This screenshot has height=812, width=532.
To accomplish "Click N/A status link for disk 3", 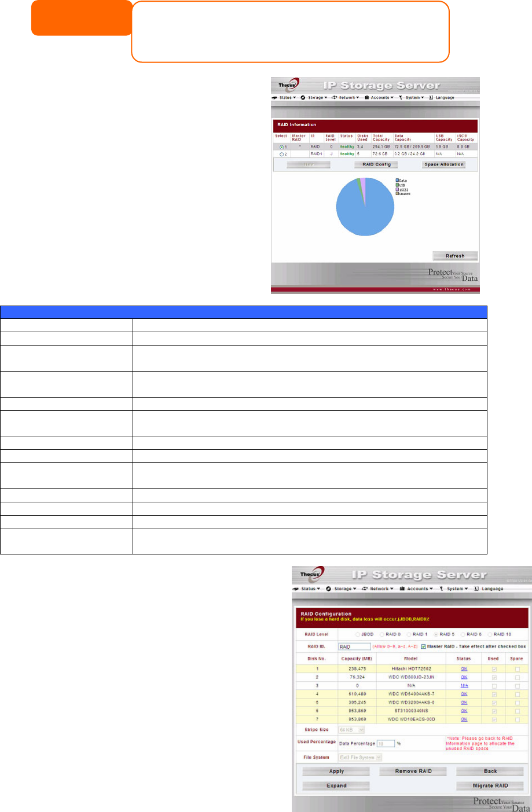I will coord(464,685).
